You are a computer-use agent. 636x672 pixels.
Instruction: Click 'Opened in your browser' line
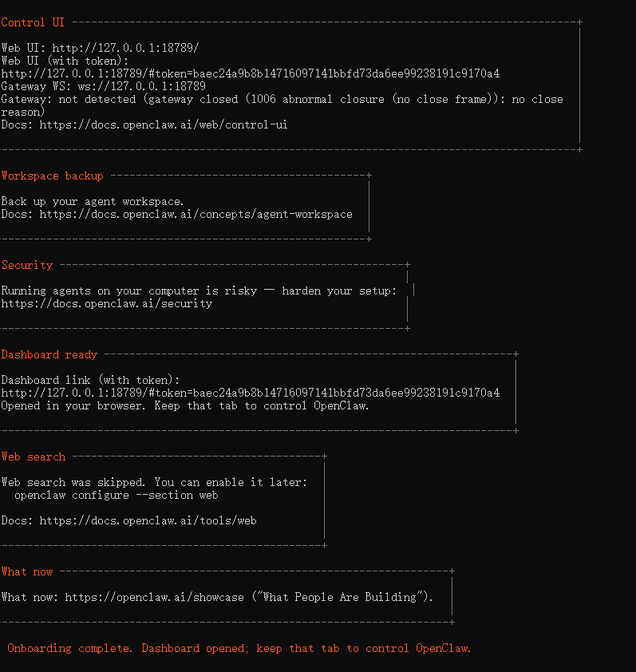tap(185, 406)
